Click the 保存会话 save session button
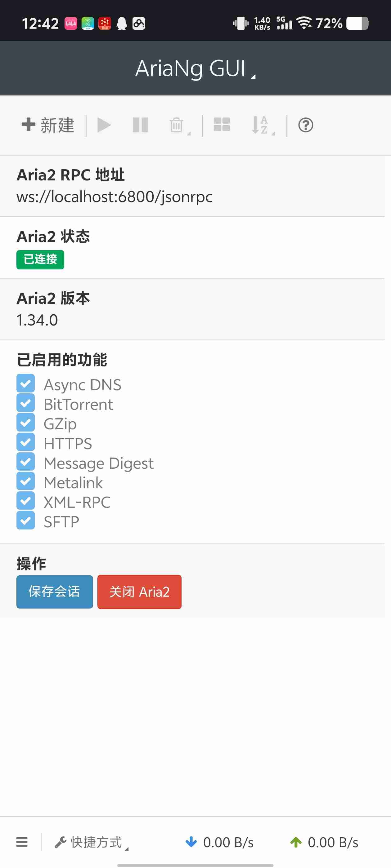 [55, 591]
